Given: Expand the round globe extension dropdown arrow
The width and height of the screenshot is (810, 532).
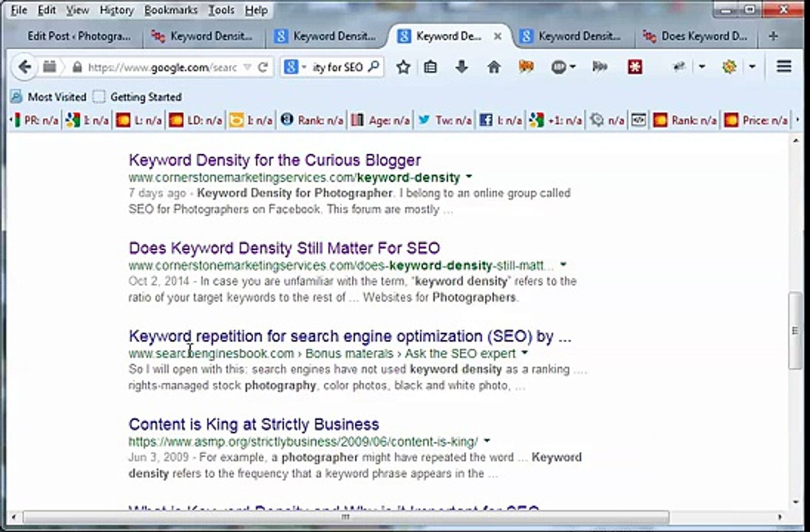Looking at the screenshot, I should coord(573,66).
